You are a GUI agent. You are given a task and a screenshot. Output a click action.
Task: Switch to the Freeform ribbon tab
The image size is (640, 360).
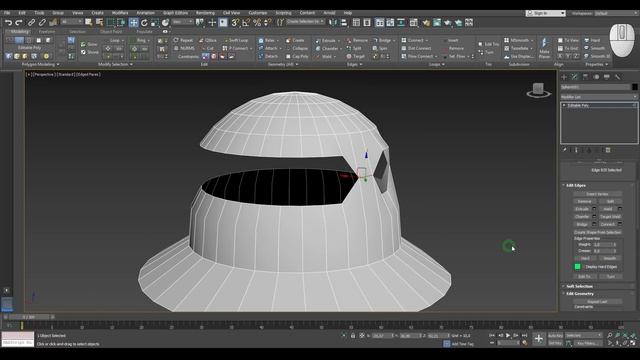47,31
